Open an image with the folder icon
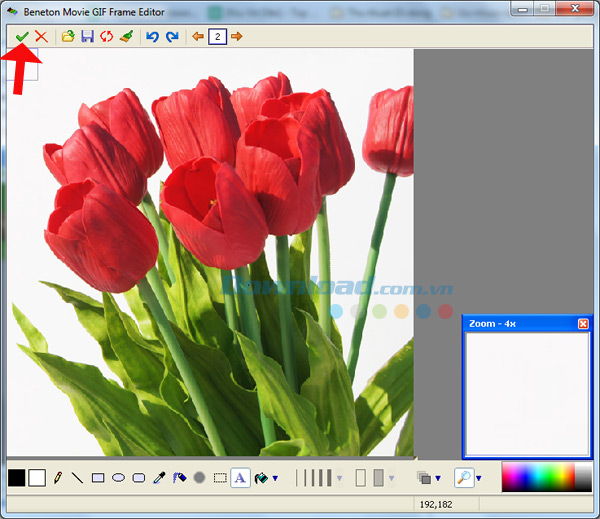 tap(68, 37)
